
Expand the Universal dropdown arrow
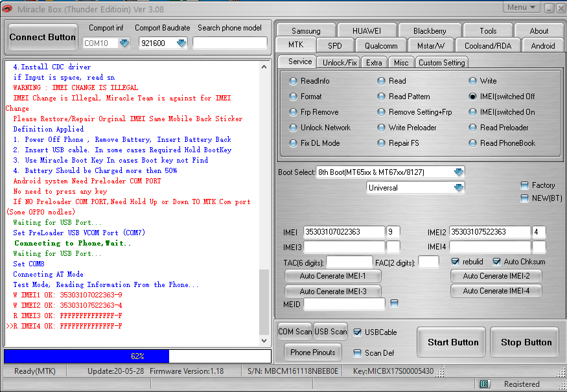459,188
